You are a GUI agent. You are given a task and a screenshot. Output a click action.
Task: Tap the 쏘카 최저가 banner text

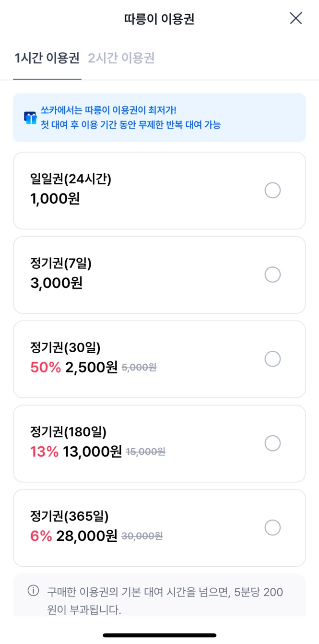click(130, 118)
